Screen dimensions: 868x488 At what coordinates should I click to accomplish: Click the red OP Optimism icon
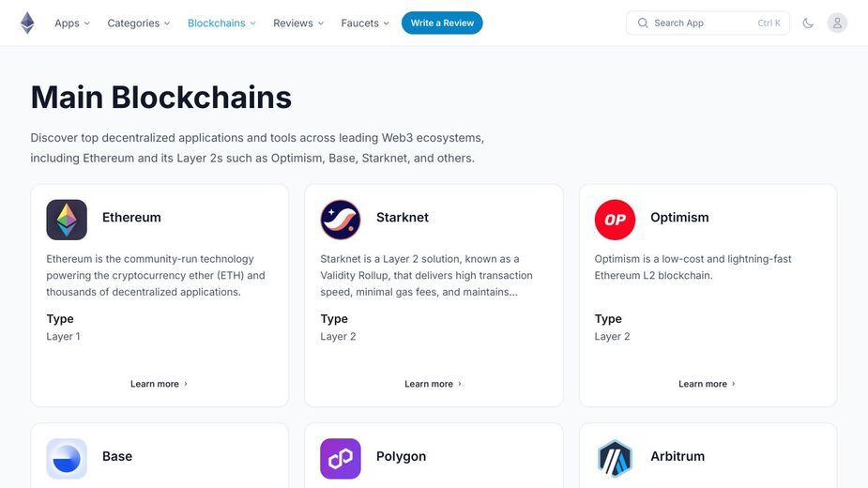coord(615,220)
